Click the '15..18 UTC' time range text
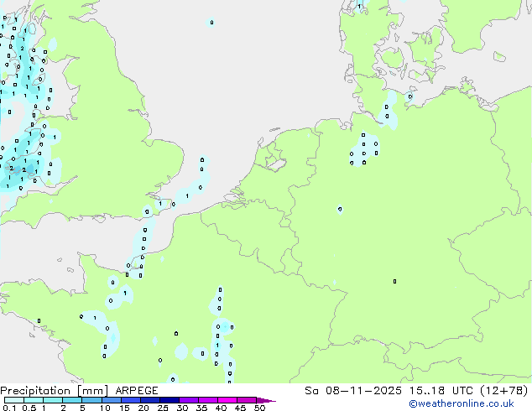Image resolution: width=532 pixels, height=411 pixels. click(441, 391)
